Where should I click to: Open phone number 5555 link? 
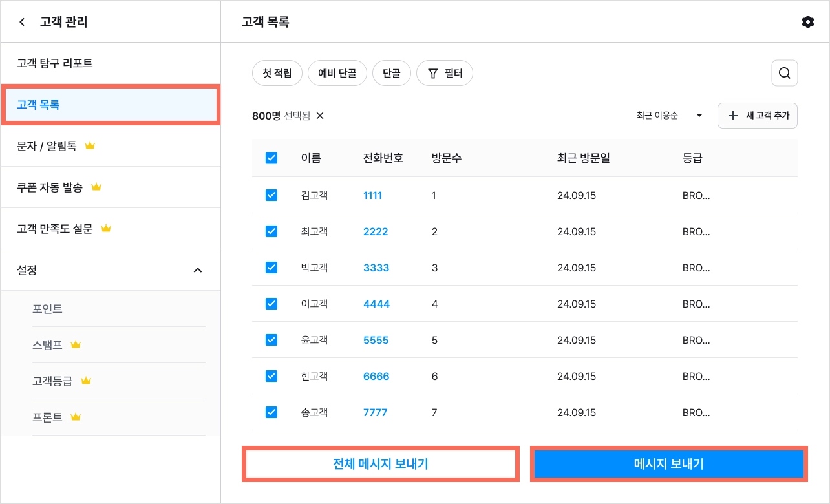coord(376,340)
